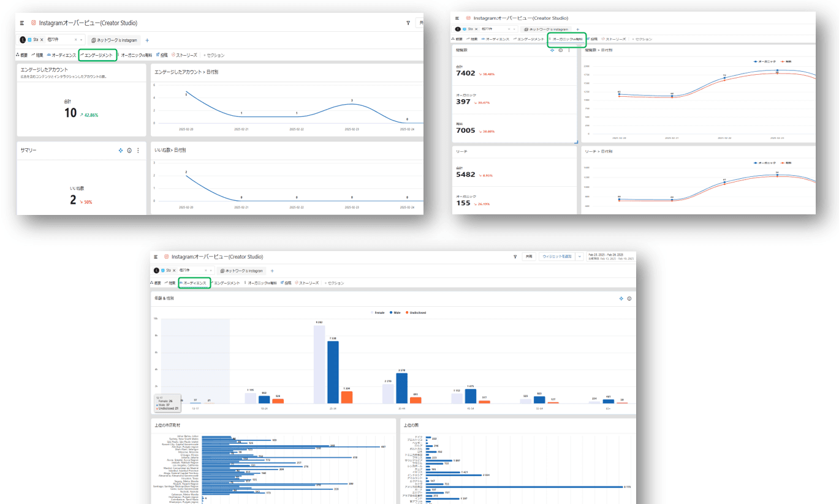Select the green-highlighted オーガニックvs有料 tab
This screenshot has height=504, width=839.
click(567, 39)
